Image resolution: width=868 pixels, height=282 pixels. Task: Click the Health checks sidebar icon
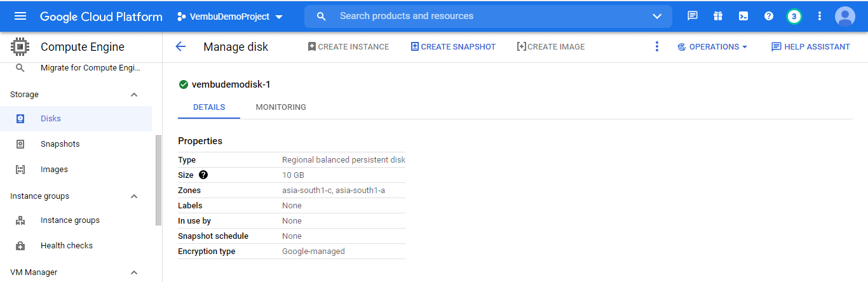20,246
